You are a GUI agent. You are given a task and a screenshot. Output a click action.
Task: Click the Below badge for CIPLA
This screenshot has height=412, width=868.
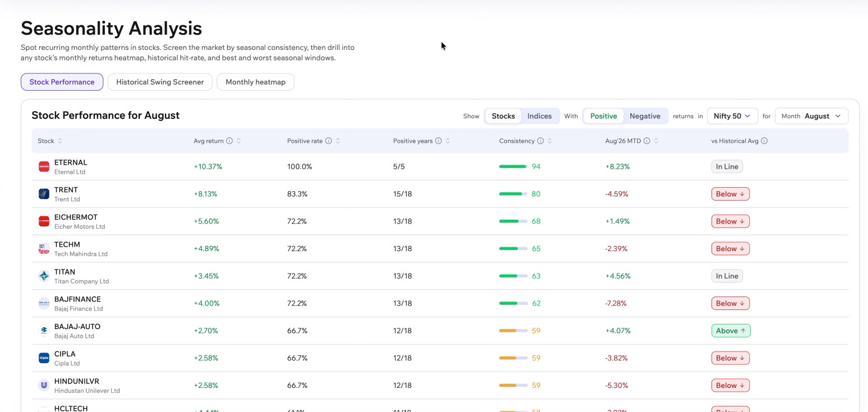[x=731, y=358]
